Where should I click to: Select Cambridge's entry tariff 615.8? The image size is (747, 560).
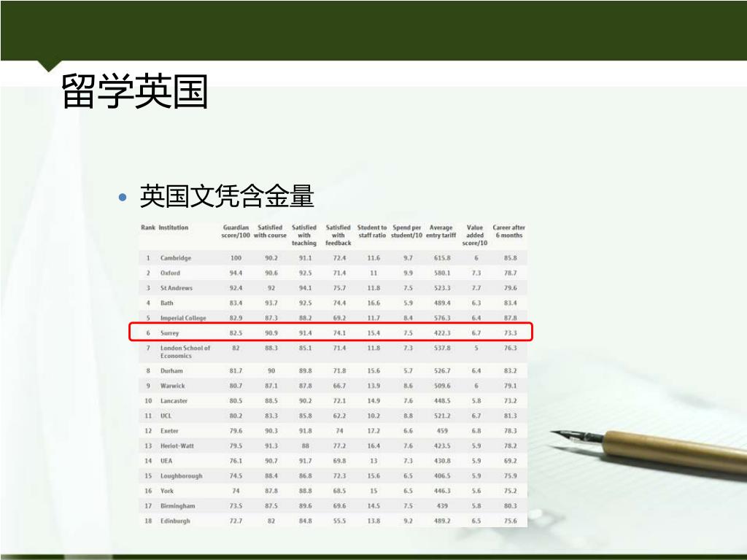pos(442,258)
